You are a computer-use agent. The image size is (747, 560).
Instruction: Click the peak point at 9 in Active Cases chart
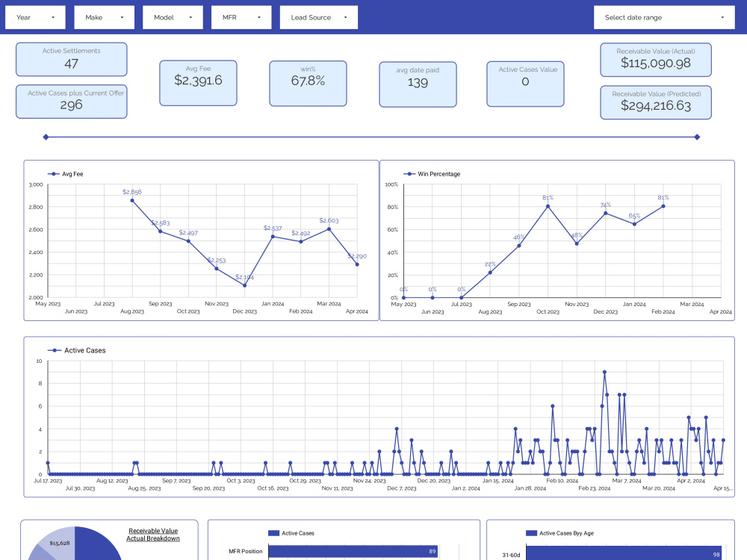[604, 372]
